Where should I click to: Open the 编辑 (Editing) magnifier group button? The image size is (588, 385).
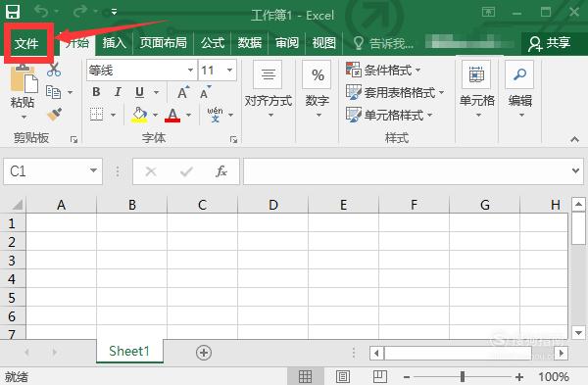(x=520, y=89)
